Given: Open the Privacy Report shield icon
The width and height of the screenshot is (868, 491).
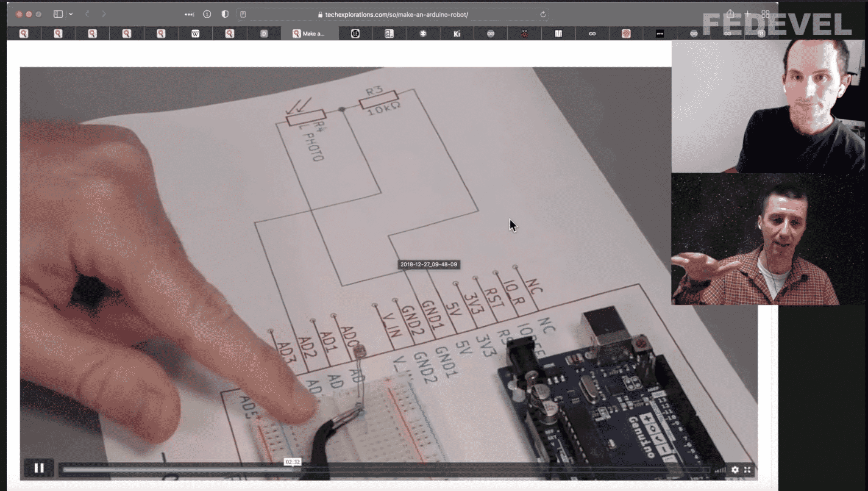Looking at the screenshot, I should click(x=225, y=14).
